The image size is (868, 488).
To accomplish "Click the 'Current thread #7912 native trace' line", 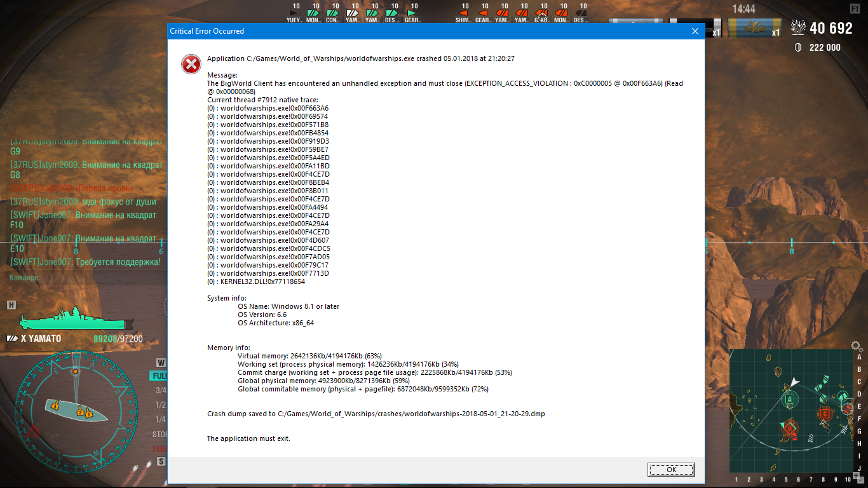I will coord(263,100).
